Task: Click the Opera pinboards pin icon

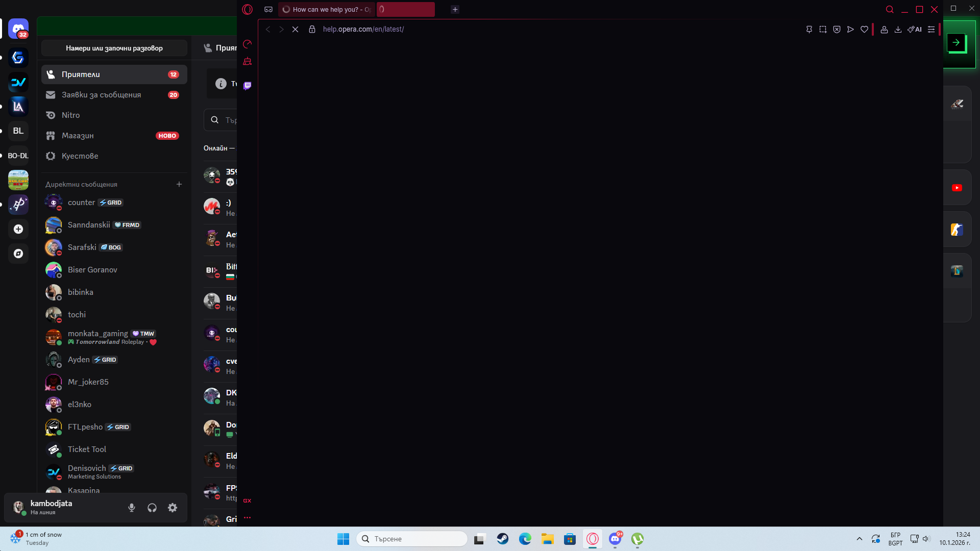Action: click(x=809, y=30)
